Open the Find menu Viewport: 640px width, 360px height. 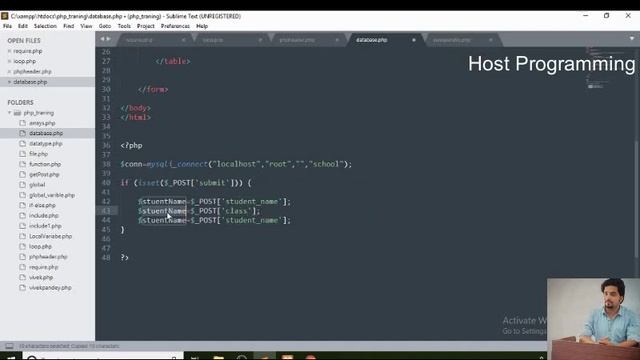click(x=69, y=26)
